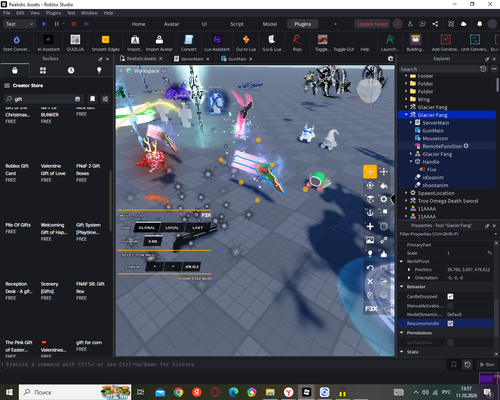This screenshot has height=400, width=500.
Task: Launch the GUI2LUA plugin
Action: (x=75, y=40)
